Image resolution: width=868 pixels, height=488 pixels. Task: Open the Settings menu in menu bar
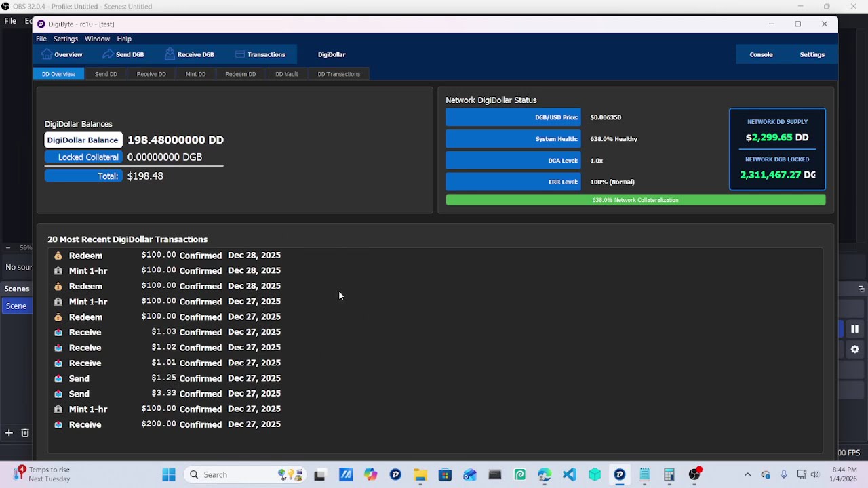pyautogui.click(x=66, y=39)
